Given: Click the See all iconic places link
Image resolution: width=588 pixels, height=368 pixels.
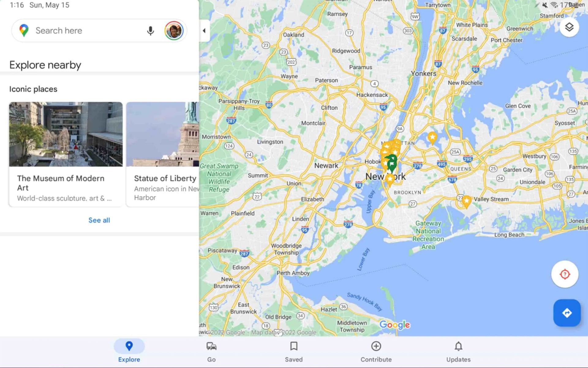Looking at the screenshot, I should [x=99, y=220].
